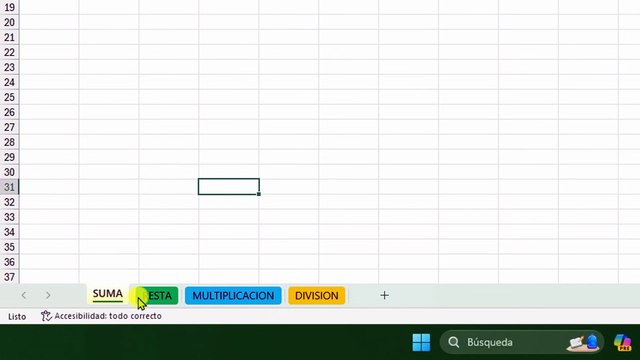
Task: Select row header 33
Action: (9, 217)
